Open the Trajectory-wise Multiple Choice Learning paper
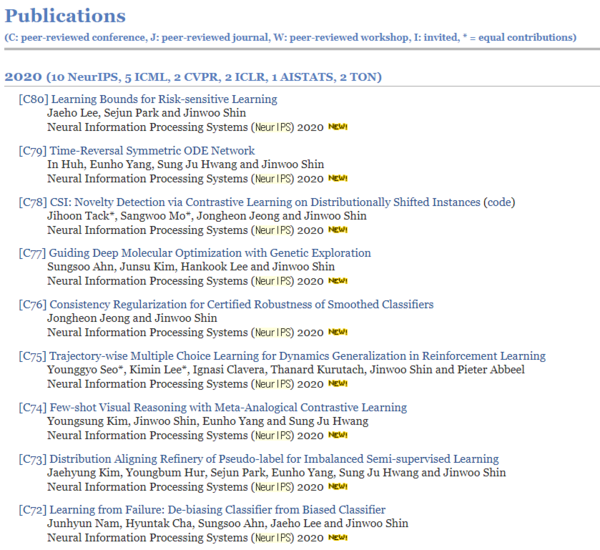Viewport: 600px width, 550px height. [x=298, y=356]
